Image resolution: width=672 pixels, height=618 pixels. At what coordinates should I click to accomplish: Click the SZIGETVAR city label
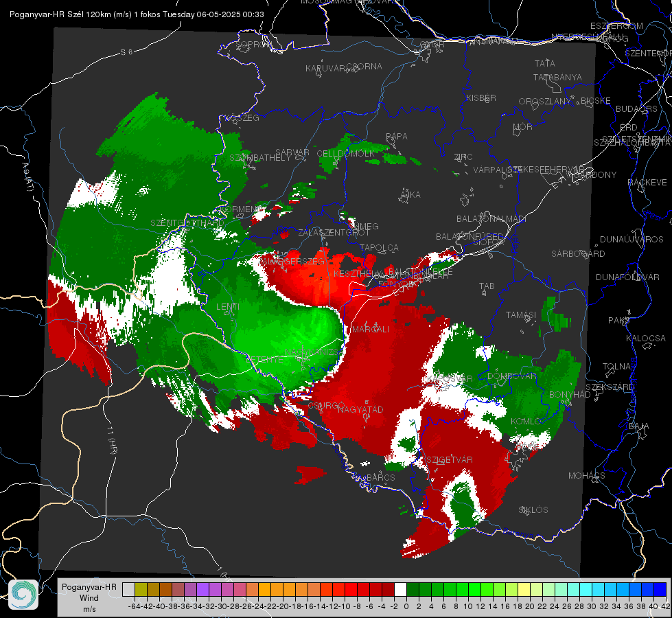[x=450, y=460]
